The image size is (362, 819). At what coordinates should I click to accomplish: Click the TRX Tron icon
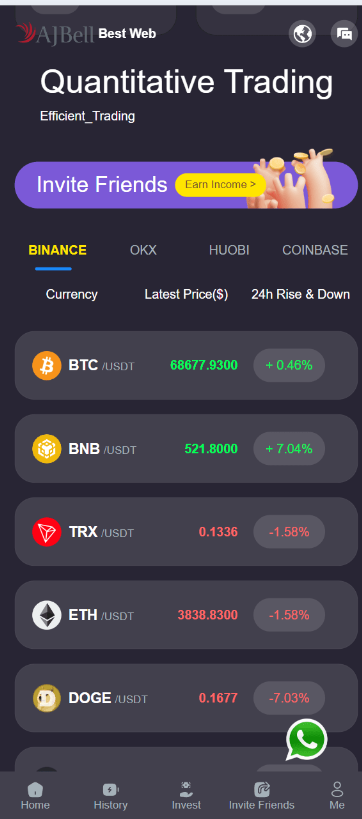(x=47, y=532)
